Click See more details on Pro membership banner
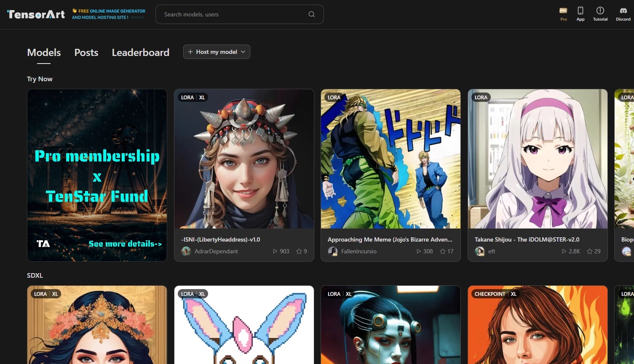This screenshot has height=364, width=634. (x=125, y=244)
